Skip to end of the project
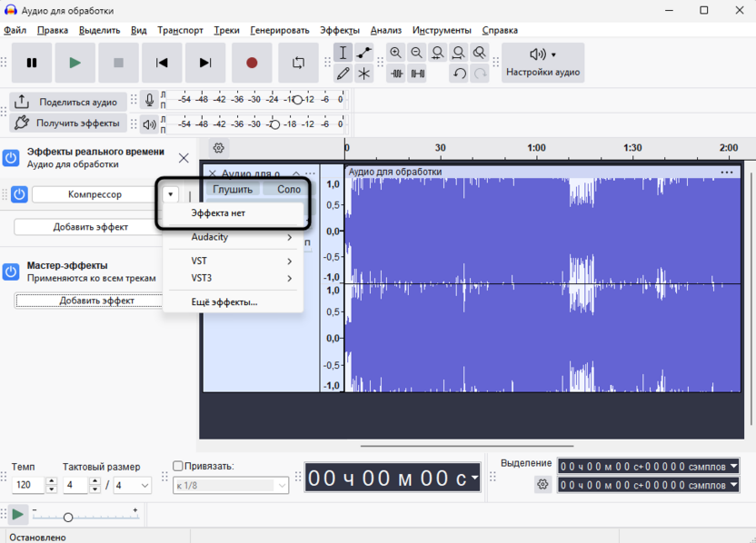756x543 pixels. coord(205,63)
